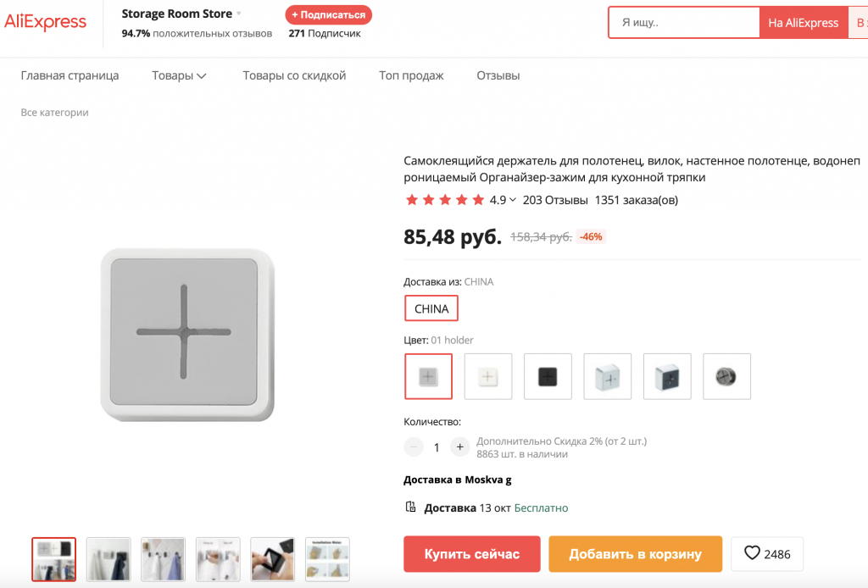Go to Товары со скидкой tab
Viewport: 868px width, 588px height.
(294, 75)
